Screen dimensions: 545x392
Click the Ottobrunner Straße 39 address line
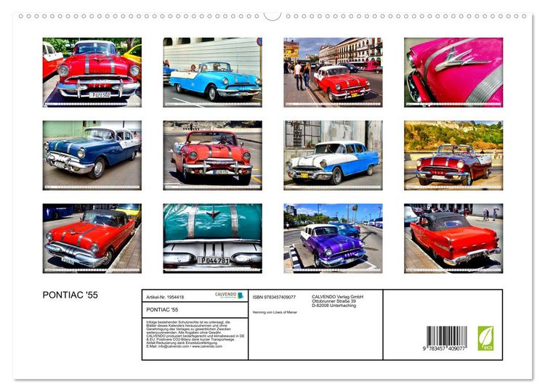[x=334, y=301]
